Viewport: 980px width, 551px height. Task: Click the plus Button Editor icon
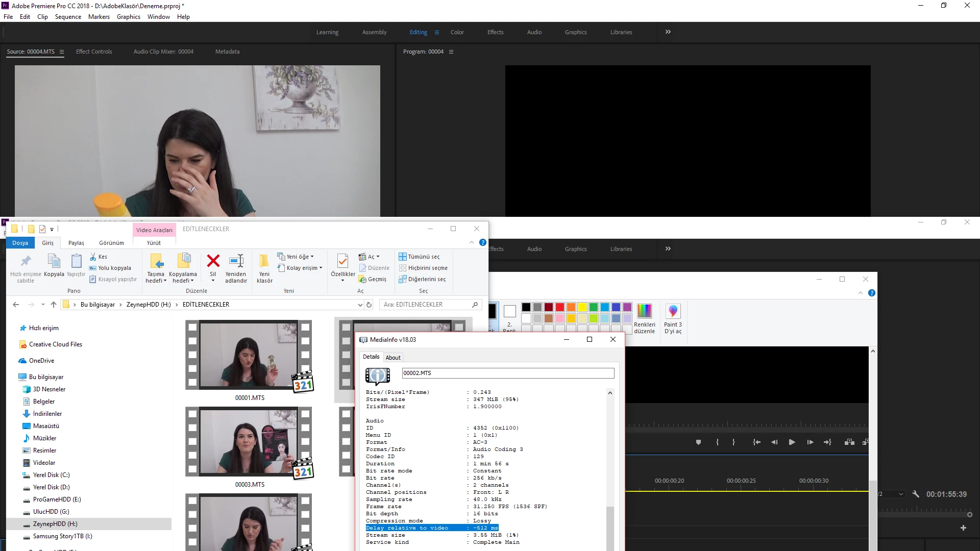pos(963,528)
